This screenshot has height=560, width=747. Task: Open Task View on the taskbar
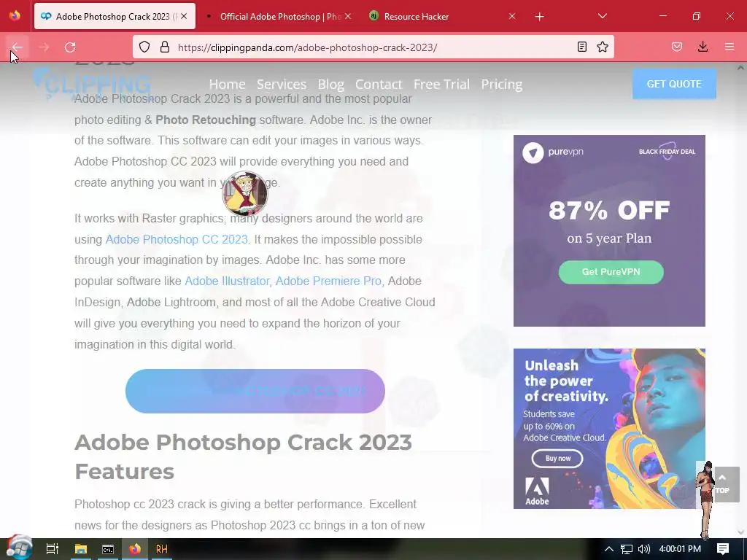click(53, 549)
